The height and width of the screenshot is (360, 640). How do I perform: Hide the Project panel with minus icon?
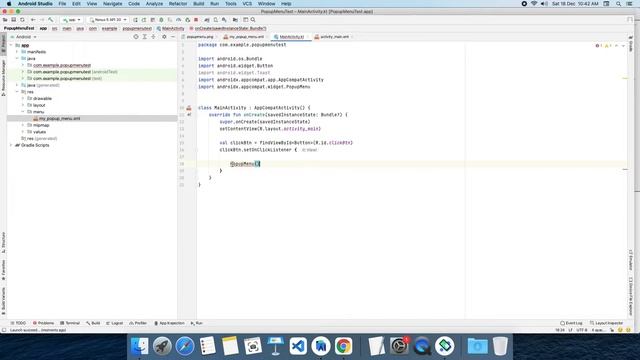pos(173,37)
